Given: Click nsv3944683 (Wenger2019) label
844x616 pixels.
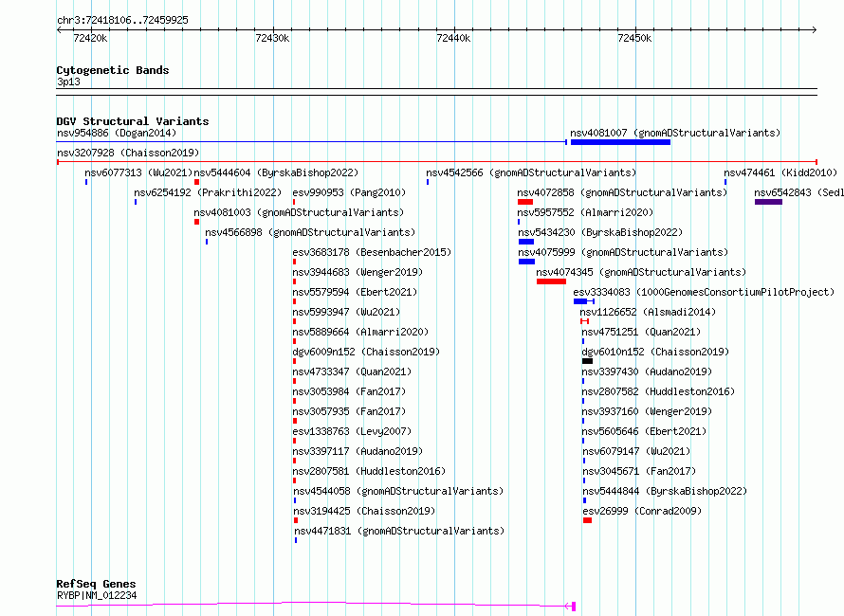Looking at the screenshot, I should tap(358, 272).
